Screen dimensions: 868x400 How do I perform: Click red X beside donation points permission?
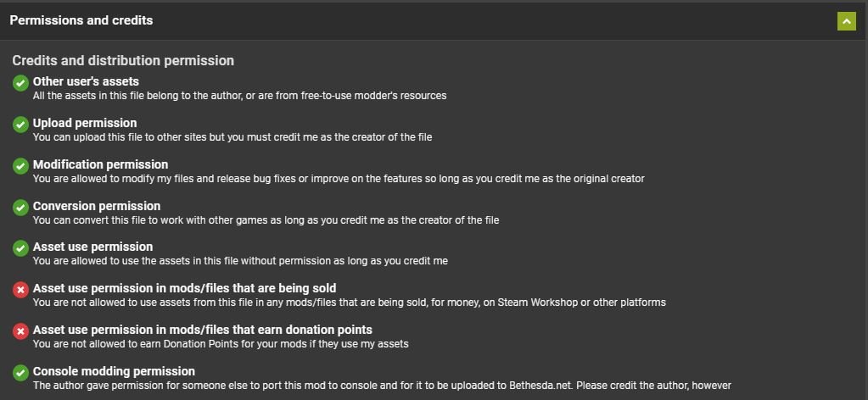20,331
